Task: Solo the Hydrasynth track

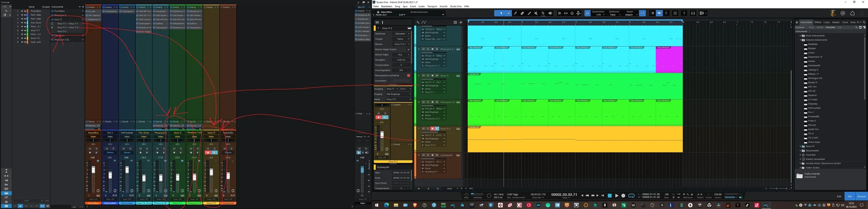Action: pyautogui.click(x=428, y=155)
